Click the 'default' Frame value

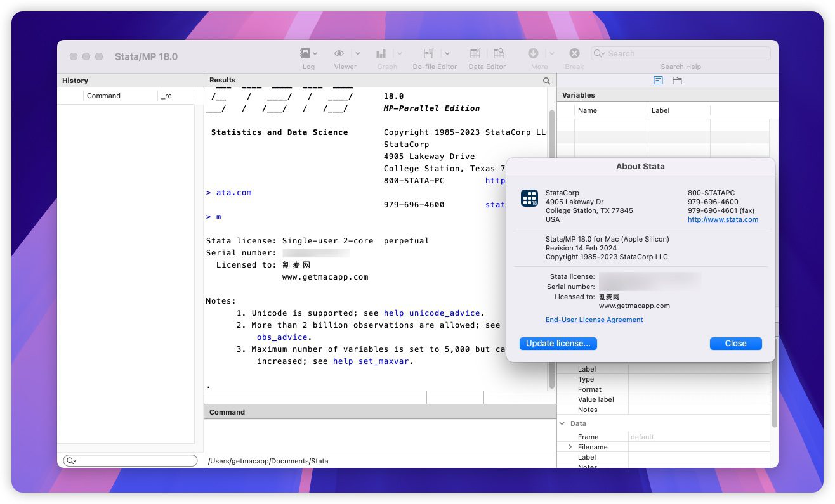coord(642,437)
